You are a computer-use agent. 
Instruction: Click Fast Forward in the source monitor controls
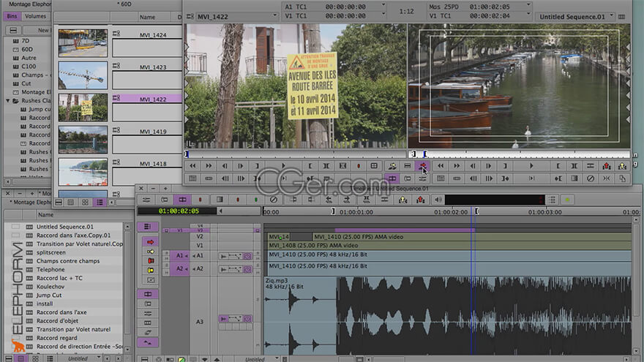[209, 166]
